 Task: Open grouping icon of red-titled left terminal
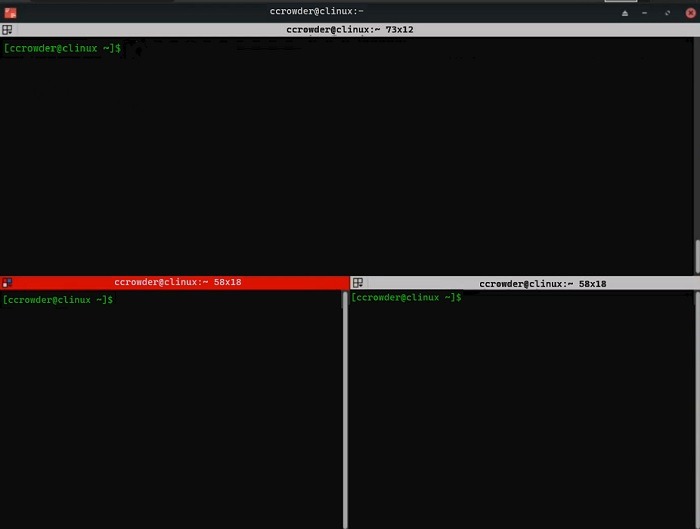tap(7, 283)
